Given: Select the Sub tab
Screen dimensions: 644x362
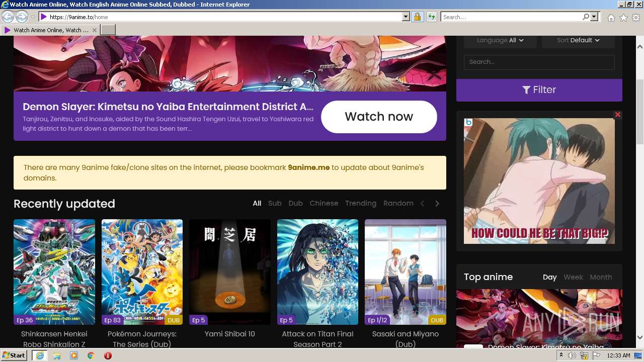Looking at the screenshot, I should click(x=275, y=203).
